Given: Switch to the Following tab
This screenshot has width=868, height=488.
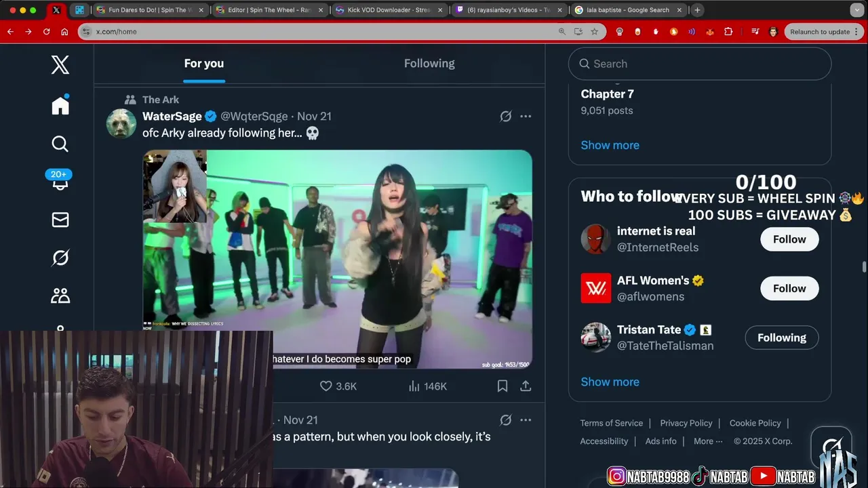Looking at the screenshot, I should point(429,64).
